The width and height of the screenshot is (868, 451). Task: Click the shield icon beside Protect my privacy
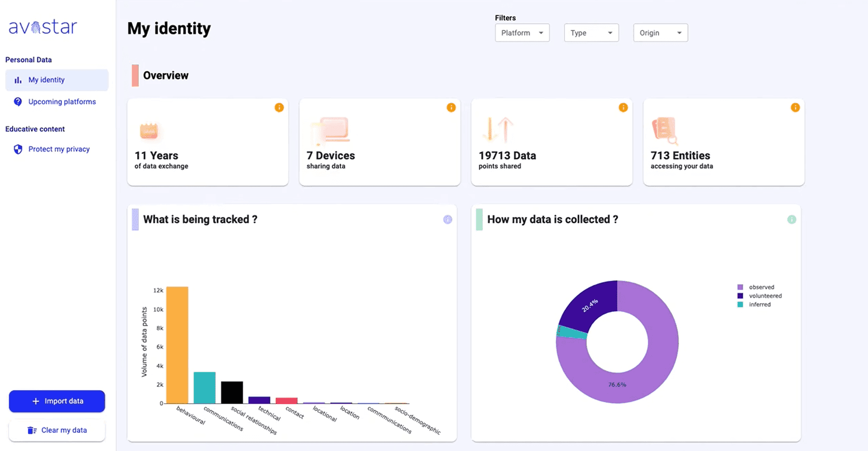click(x=18, y=149)
